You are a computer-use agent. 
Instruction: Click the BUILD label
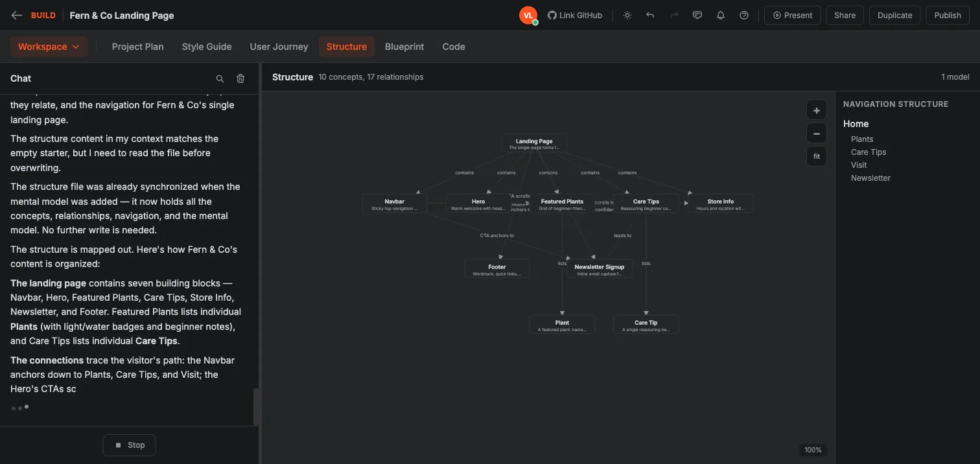[x=43, y=16]
